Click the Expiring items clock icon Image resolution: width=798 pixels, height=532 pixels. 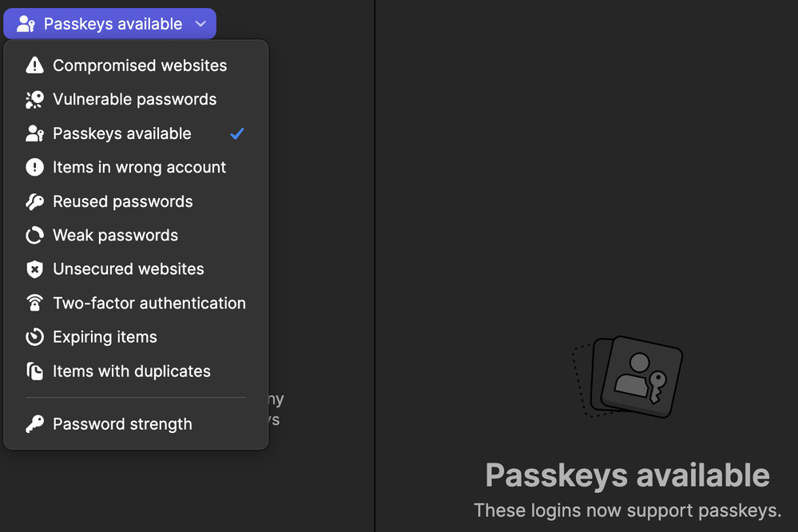click(x=34, y=337)
